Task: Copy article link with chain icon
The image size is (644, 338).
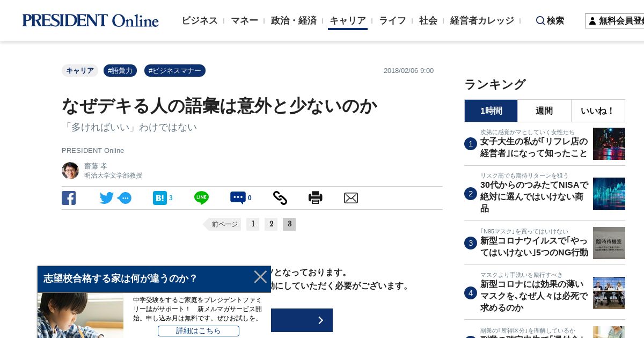Action: point(280,198)
